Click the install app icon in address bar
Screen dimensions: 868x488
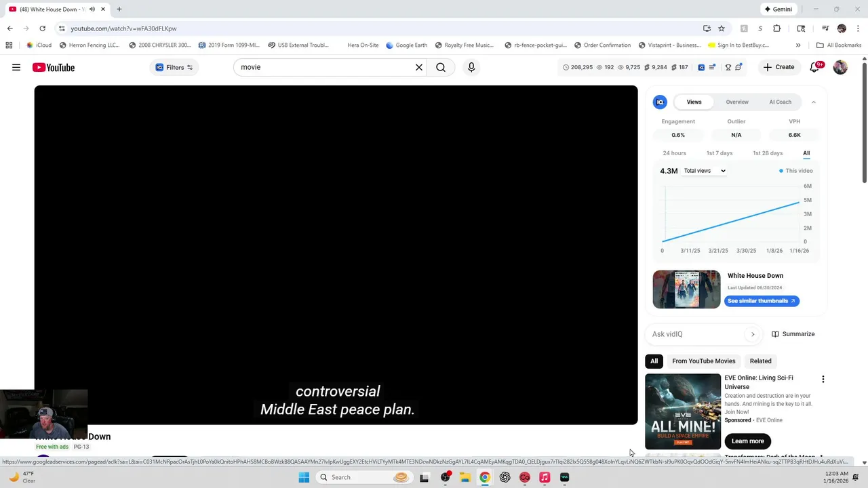tap(707, 28)
